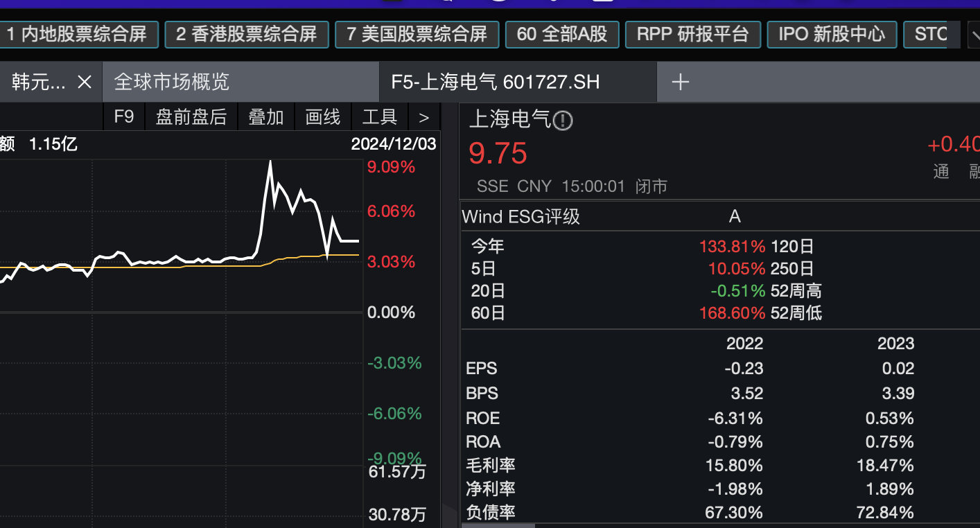Click the SSE exchange label

point(493,186)
